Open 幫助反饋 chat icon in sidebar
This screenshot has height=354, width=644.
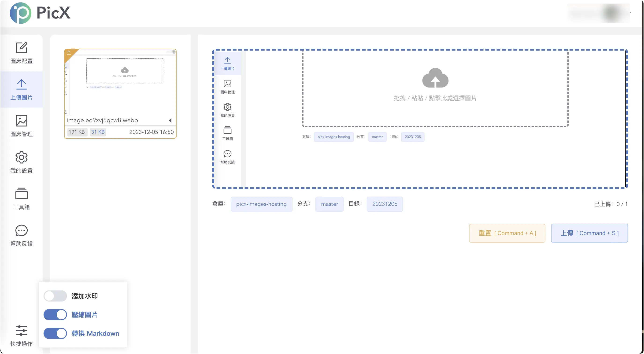[22, 236]
